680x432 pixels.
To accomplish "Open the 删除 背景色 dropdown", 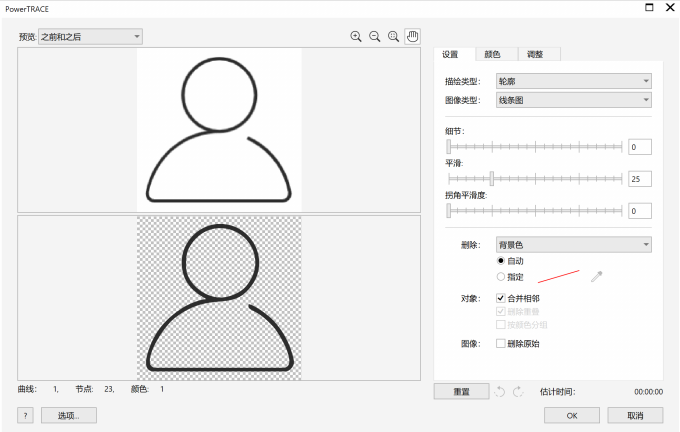I will coord(573,245).
